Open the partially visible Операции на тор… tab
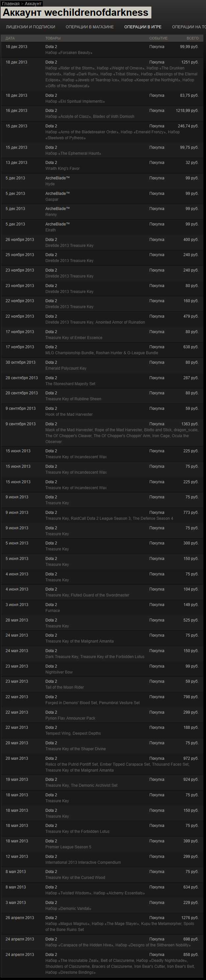 point(189,27)
